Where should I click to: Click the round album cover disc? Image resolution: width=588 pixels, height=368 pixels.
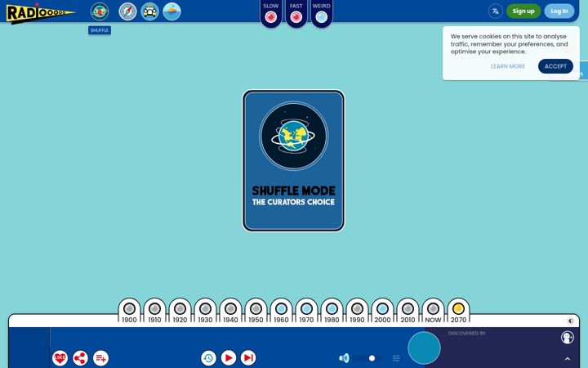point(424,348)
